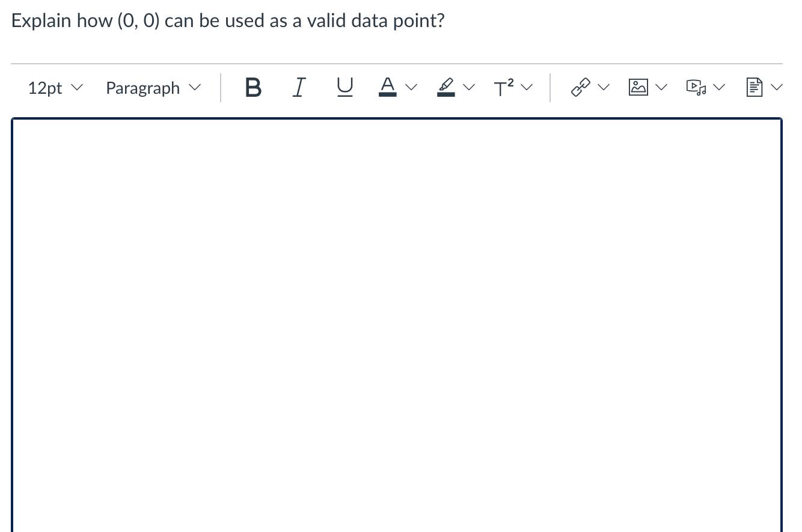The height and width of the screenshot is (532, 802).
Task: Insert an image with the picture icon
Action: 638,88
